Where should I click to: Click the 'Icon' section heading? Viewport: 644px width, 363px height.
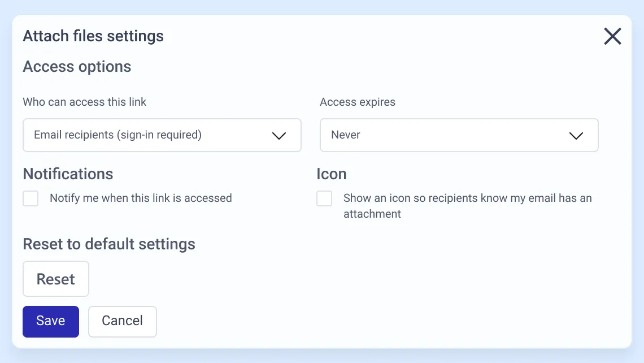click(x=332, y=174)
